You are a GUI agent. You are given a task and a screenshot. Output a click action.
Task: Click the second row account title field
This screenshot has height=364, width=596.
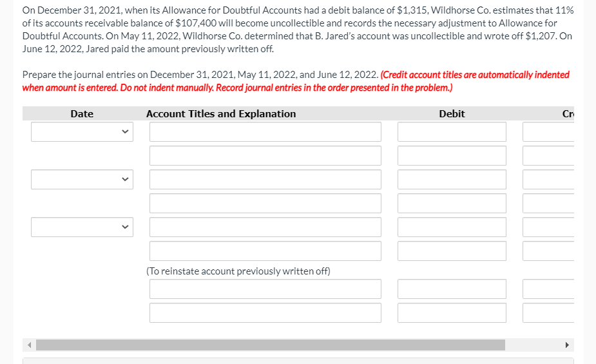click(x=265, y=155)
